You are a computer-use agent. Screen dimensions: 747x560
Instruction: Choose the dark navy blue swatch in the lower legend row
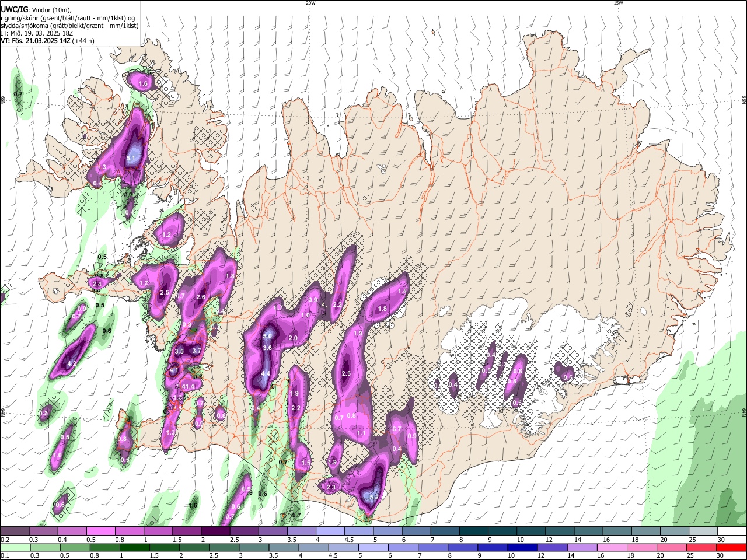coord(521,547)
